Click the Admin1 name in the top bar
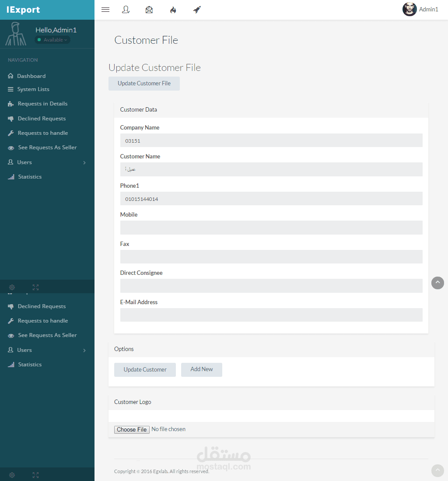 (428, 10)
